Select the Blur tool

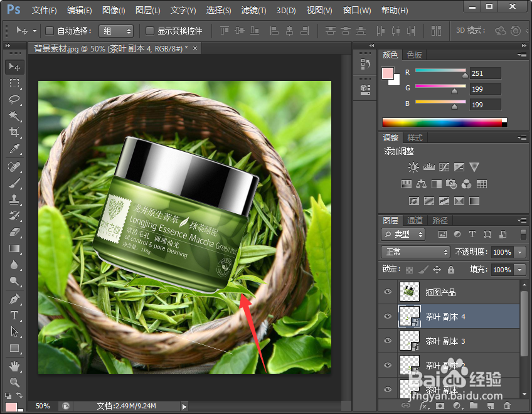(x=14, y=265)
